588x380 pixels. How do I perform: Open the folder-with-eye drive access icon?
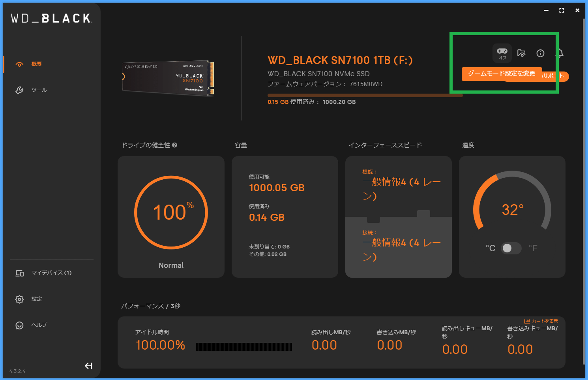click(521, 53)
